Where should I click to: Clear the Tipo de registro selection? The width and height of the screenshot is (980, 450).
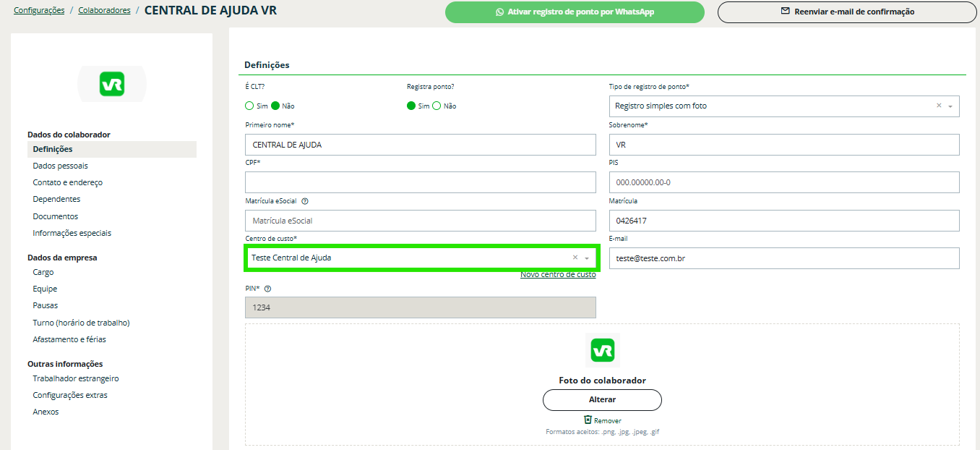click(939, 106)
